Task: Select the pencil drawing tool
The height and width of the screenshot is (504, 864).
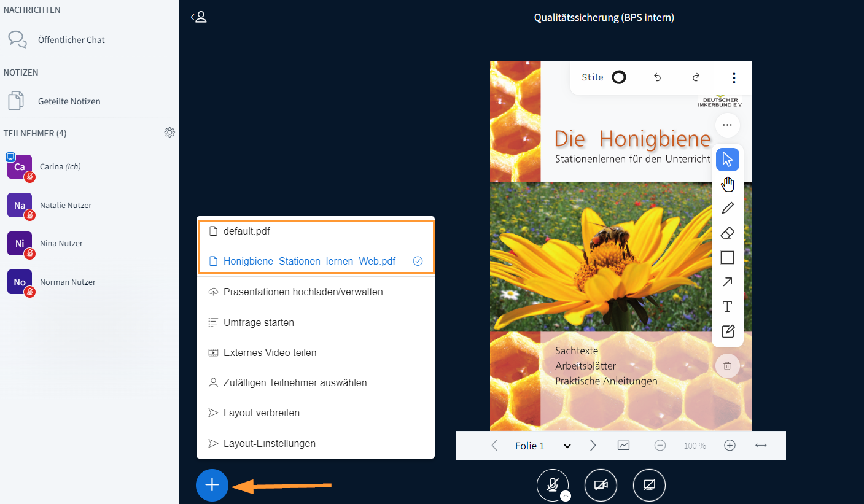Action: pyautogui.click(x=727, y=208)
